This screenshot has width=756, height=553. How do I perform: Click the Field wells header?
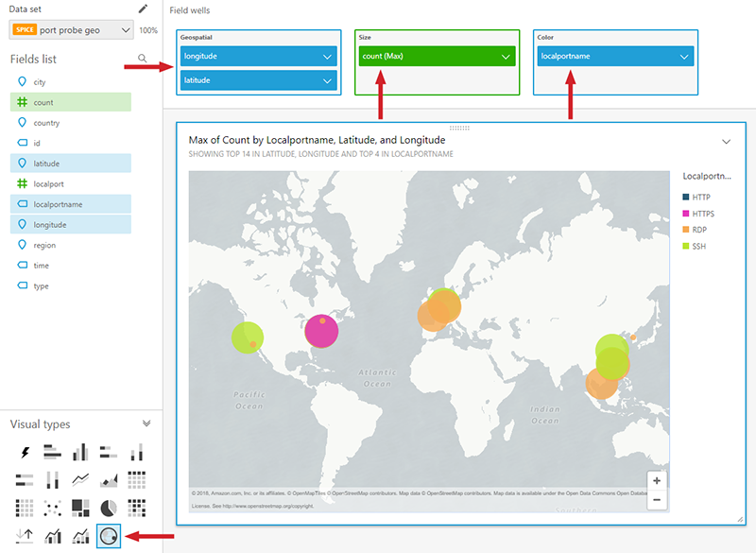coord(190,10)
